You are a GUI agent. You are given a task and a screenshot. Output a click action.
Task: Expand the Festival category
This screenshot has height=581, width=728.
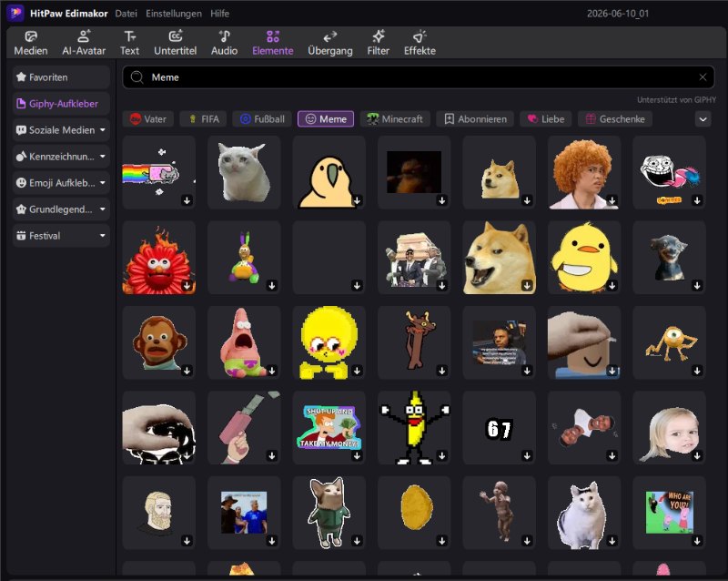pos(61,236)
